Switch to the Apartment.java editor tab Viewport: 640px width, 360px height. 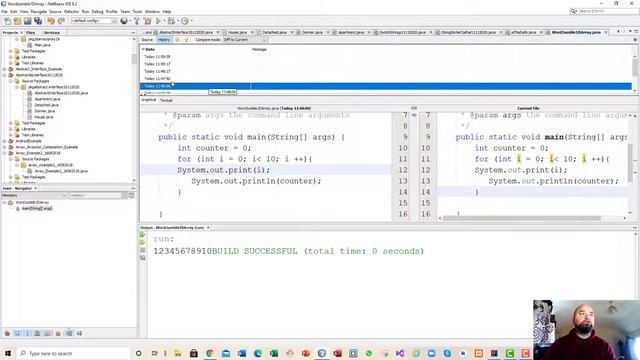[351, 32]
